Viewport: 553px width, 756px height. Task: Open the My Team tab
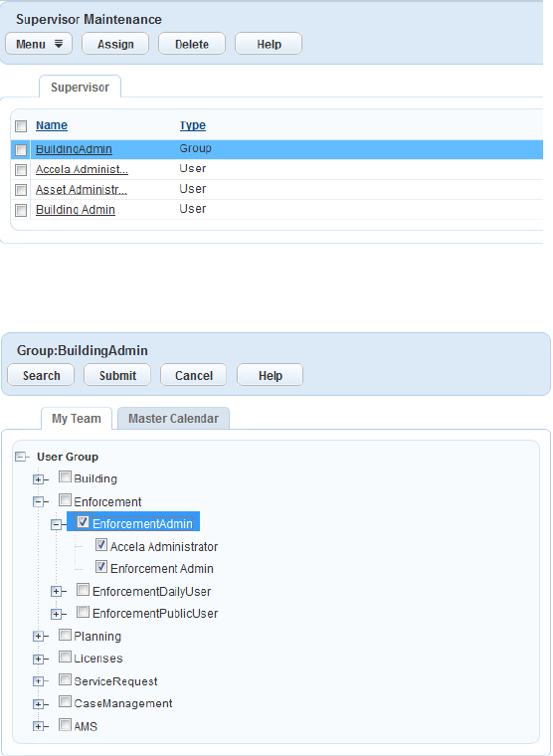[x=77, y=419]
